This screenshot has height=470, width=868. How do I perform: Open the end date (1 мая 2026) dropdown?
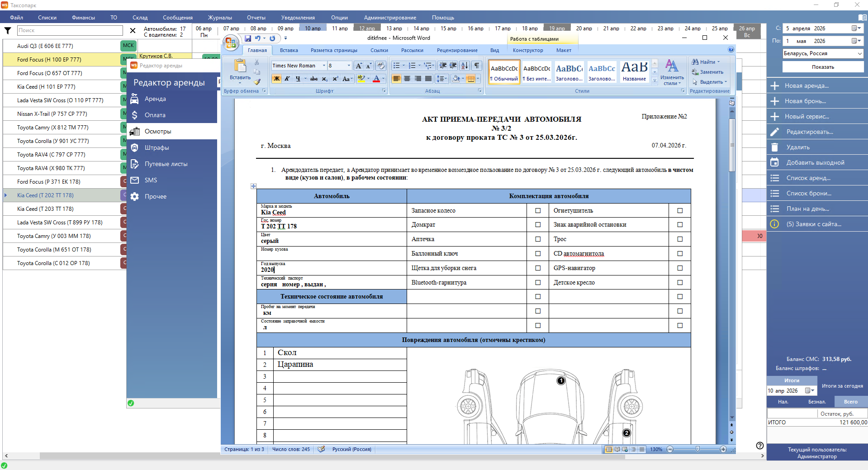tap(856, 41)
